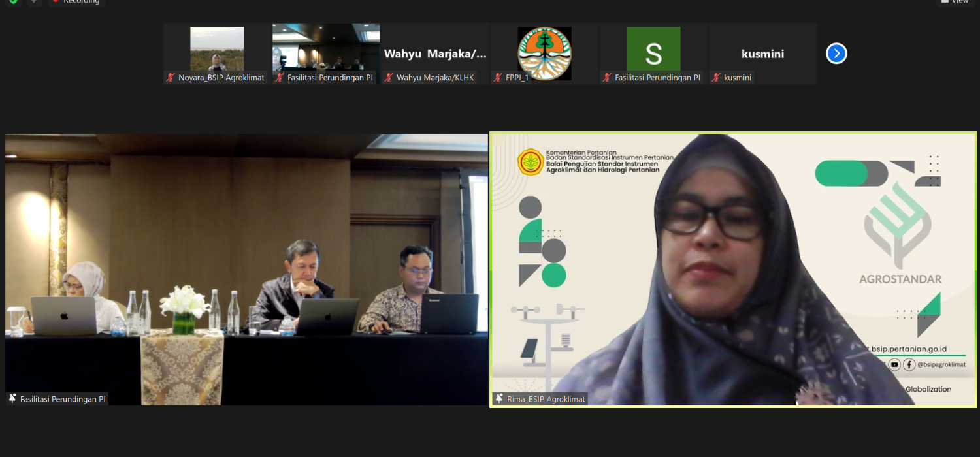Click the large conference room video
This screenshot has height=457, width=980.
click(246, 269)
